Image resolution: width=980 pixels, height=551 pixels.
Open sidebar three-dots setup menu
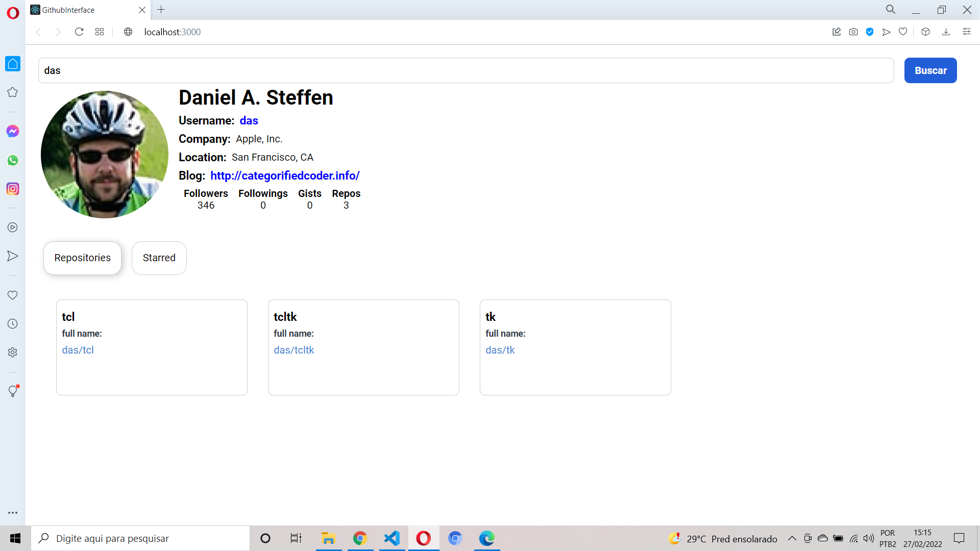pos(13,513)
